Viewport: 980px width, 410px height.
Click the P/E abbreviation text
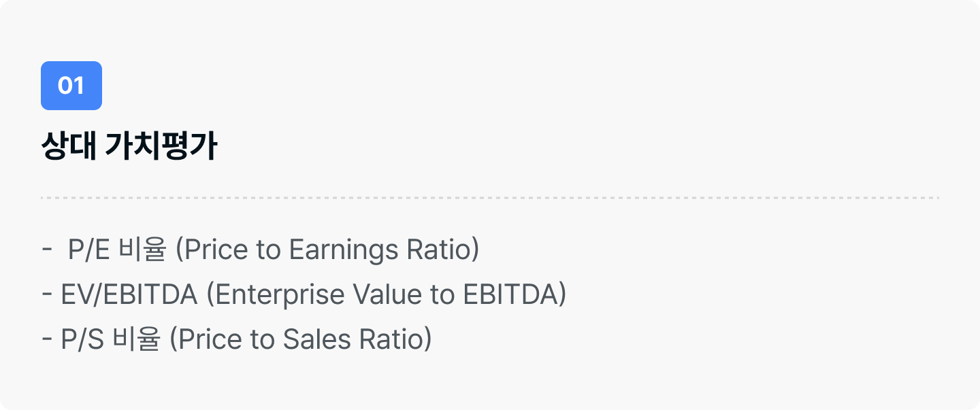[89, 250]
